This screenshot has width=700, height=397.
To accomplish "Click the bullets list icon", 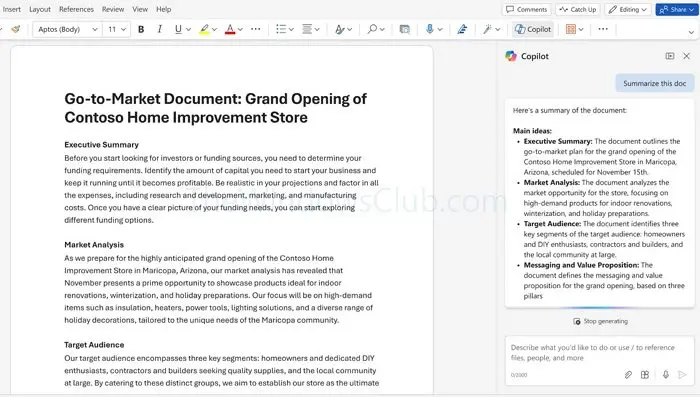I will tap(281, 29).
